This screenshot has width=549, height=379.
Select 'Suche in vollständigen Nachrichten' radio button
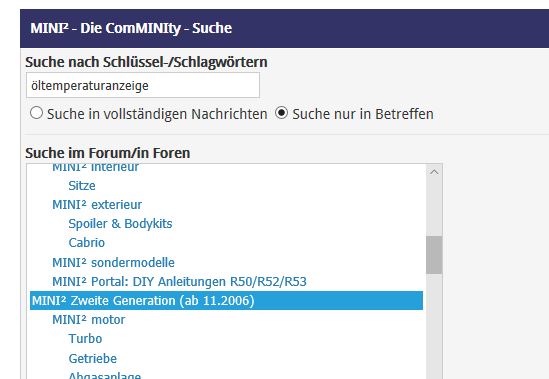(36, 113)
